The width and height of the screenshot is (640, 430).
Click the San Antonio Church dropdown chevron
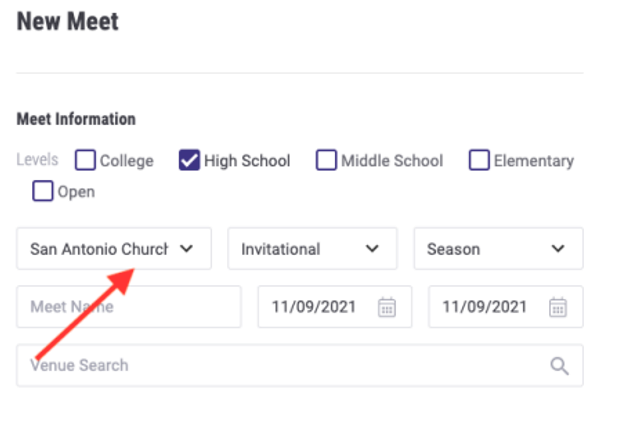pyautogui.click(x=186, y=249)
